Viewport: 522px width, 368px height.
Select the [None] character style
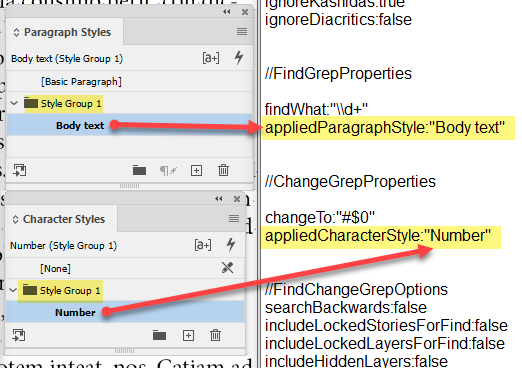click(x=125, y=268)
